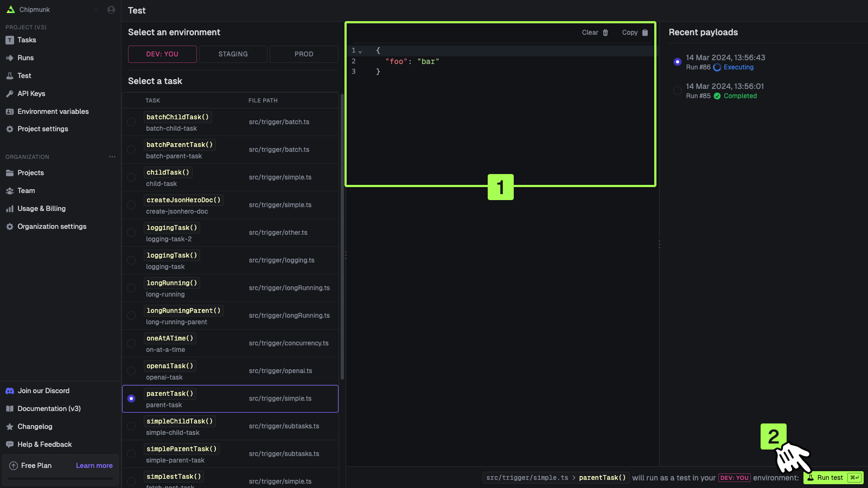Click src/trigger/openai.ts file path text
Viewport: 868px width, 488px height.
click(280, 371)
